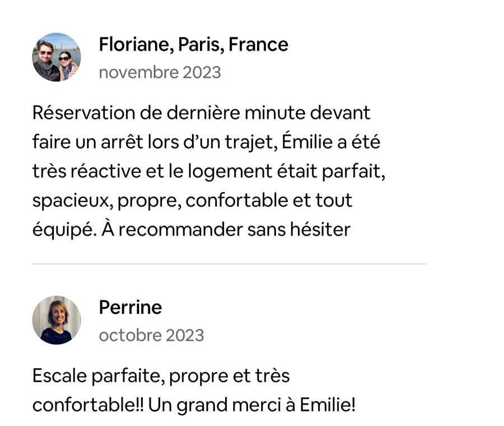Click the line "confortable!! Un grand merci à Emilie!"
This screenshot has height=426, width=504.
pos(194,405)
